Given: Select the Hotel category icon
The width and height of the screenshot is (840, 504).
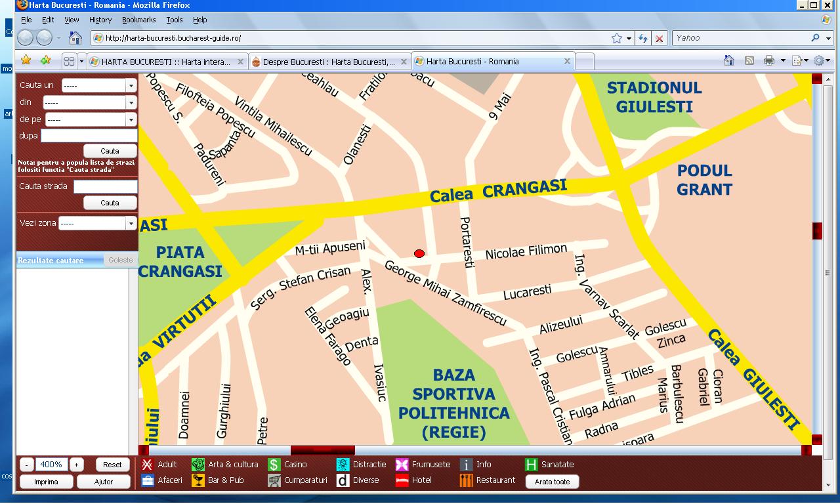Looking at the screenshot, I should (402, 480).
